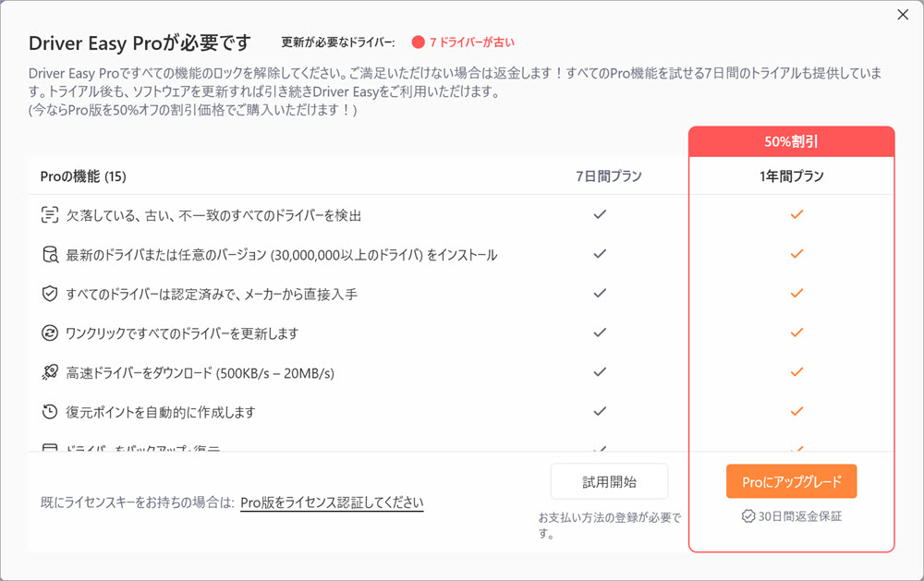Click 7日間プラン checkmark for 高速ドライバー row
This screenshot has width=924, height=581.
click(x=600, y=372)
